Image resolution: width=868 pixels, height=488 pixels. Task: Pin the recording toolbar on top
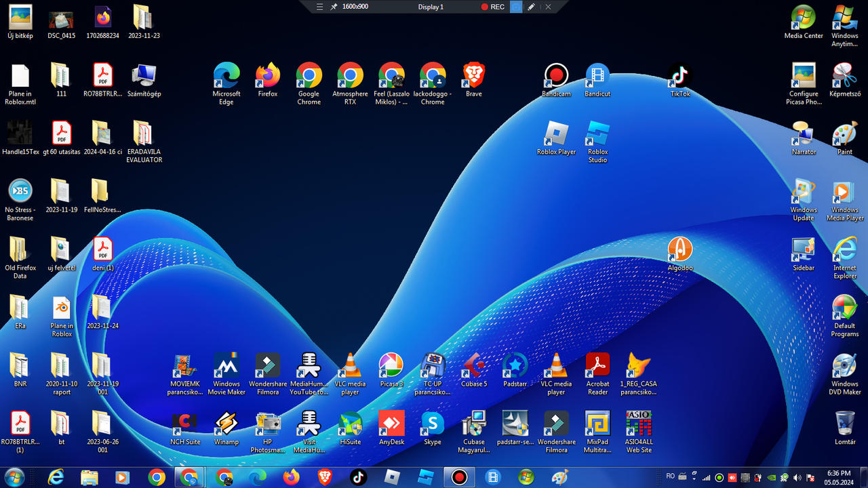(x=332, y=7)
